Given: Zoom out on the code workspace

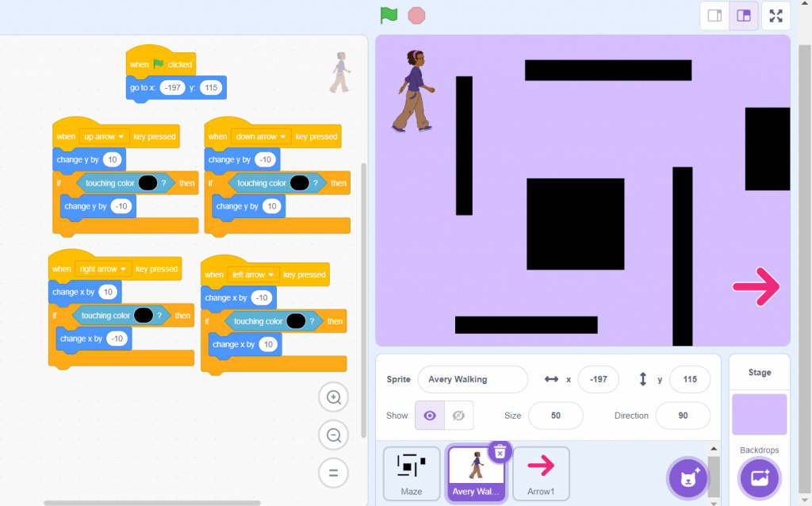Looking at the screenshot, I should click(334, 435).
